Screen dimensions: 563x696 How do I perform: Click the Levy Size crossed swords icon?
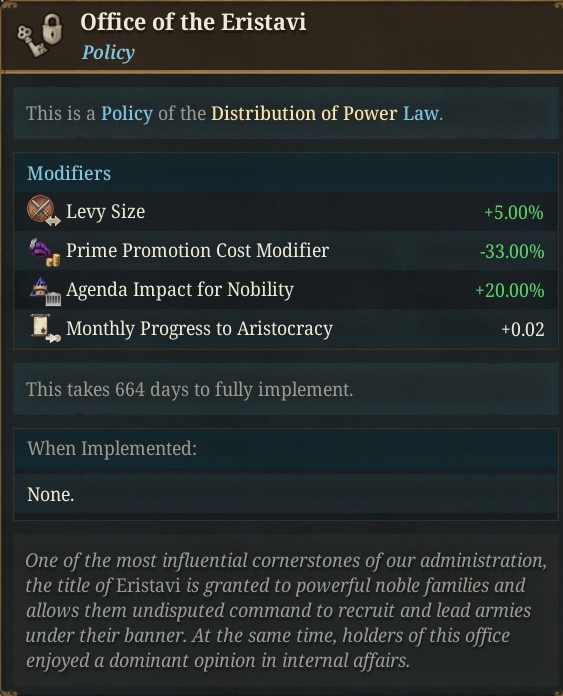point(43,211)
